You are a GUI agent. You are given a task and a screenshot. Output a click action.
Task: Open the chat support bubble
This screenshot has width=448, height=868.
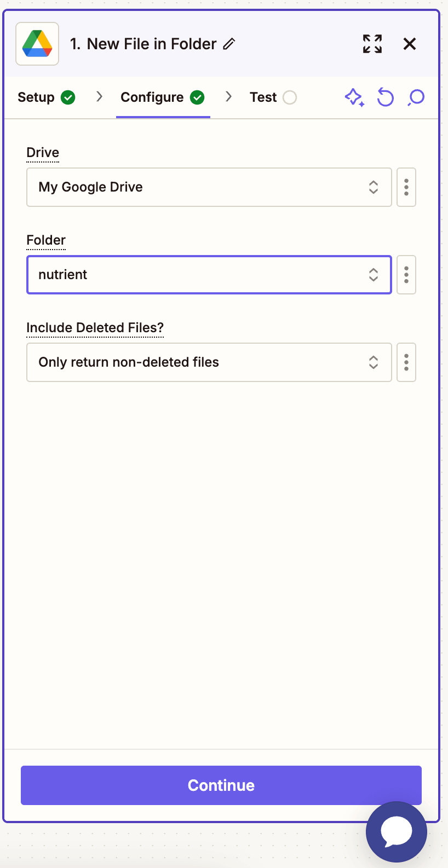tap(396, 832)
